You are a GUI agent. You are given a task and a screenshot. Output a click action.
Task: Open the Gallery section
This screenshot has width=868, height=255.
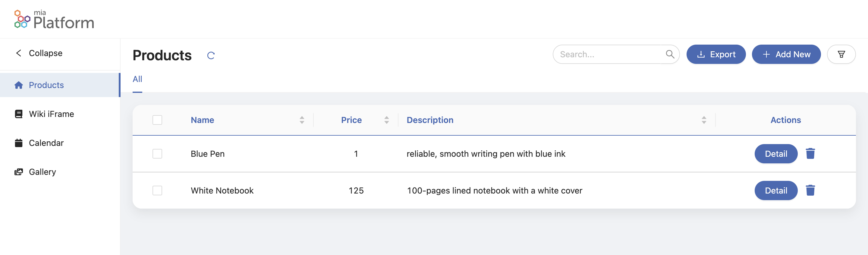42,172
